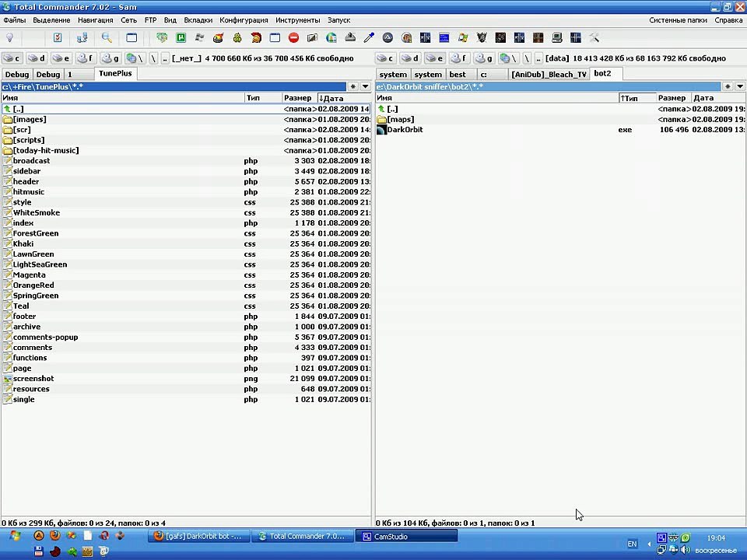747x560 pixels.
Task: Open the Файлы menu
Action: [x=14, y=20]
